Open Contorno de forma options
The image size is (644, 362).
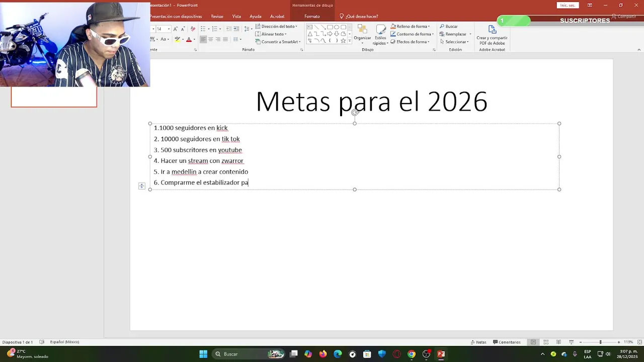[411, 34]
